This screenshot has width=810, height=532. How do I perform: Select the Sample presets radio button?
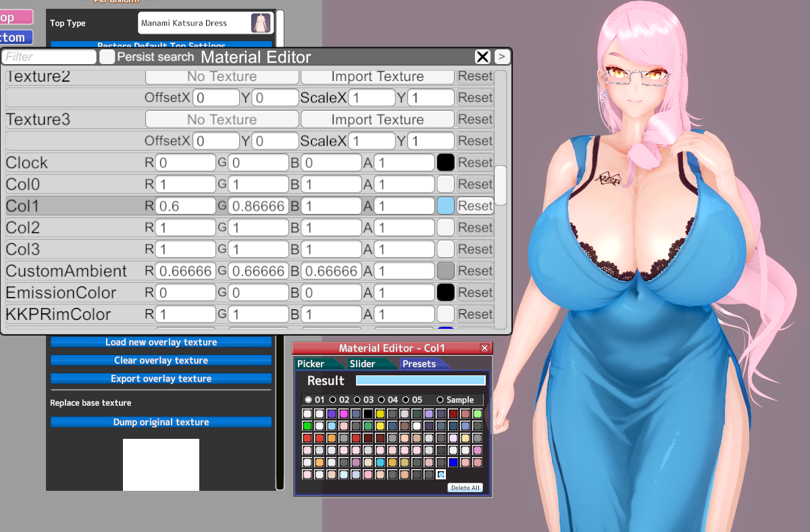tap(440, 400)
